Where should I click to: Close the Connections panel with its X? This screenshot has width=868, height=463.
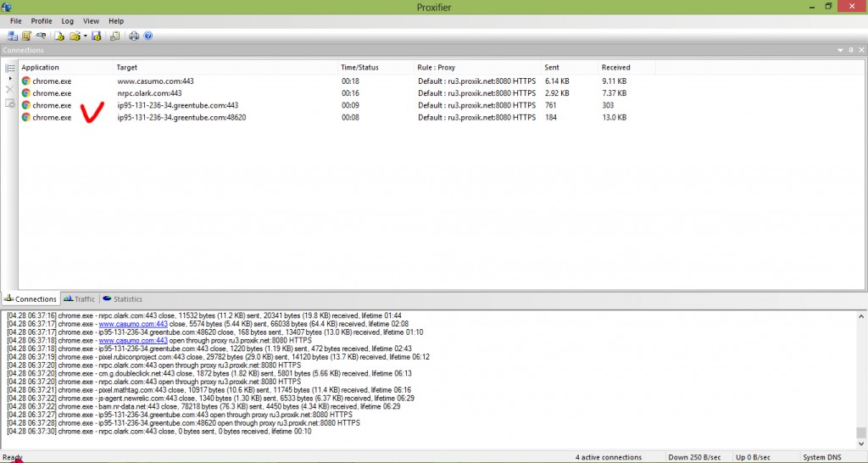click(861, 50)
